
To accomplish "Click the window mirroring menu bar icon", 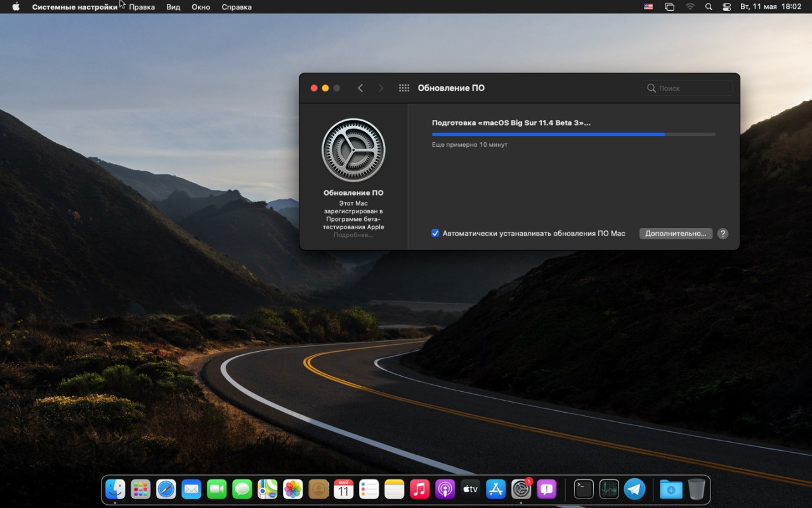I will (x=669, y=7).
